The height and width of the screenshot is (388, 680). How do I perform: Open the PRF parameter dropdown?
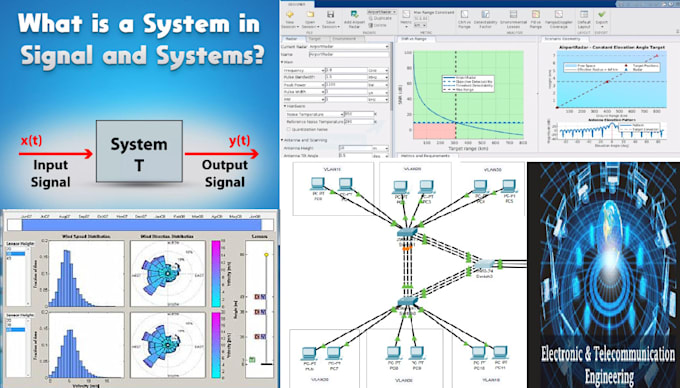304,99
